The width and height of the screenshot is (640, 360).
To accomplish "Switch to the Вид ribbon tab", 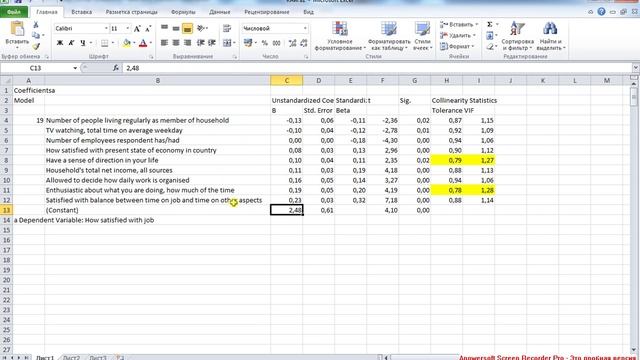I will 309,12.
